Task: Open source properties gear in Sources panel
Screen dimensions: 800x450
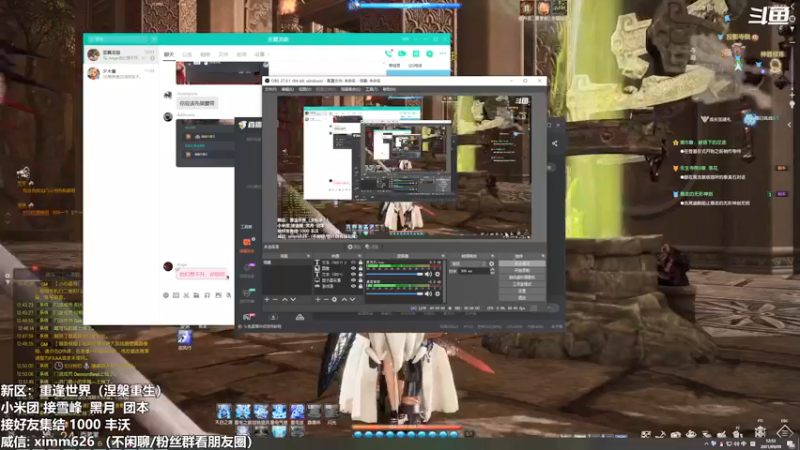Action: pos(334,299)
